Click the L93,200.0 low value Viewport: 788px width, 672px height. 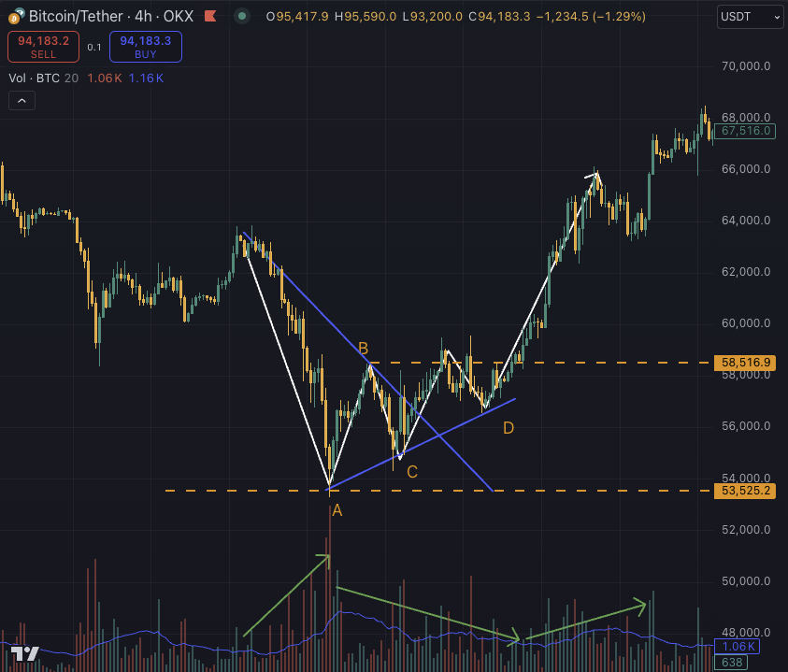point(432,17)
